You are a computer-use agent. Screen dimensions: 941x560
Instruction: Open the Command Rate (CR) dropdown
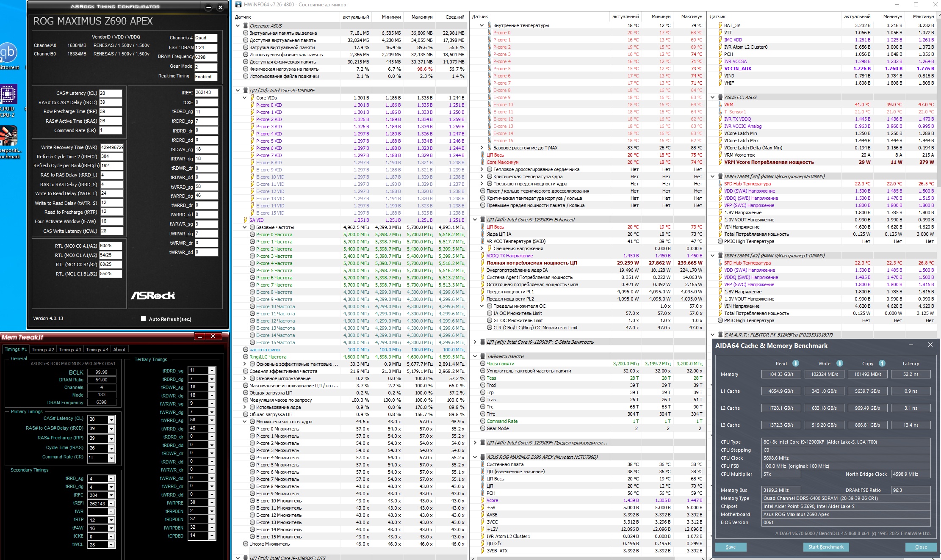click(111, 458)
